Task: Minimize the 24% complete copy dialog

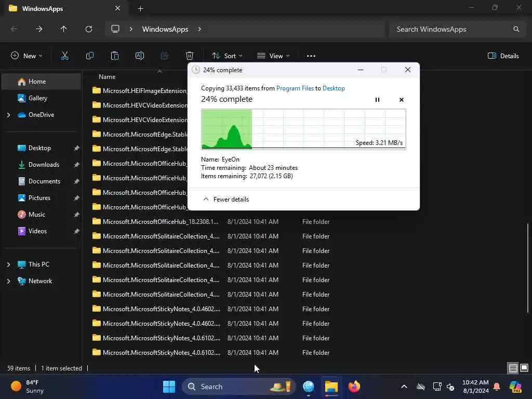Action: pyautogui.click(x=361, y=70)
